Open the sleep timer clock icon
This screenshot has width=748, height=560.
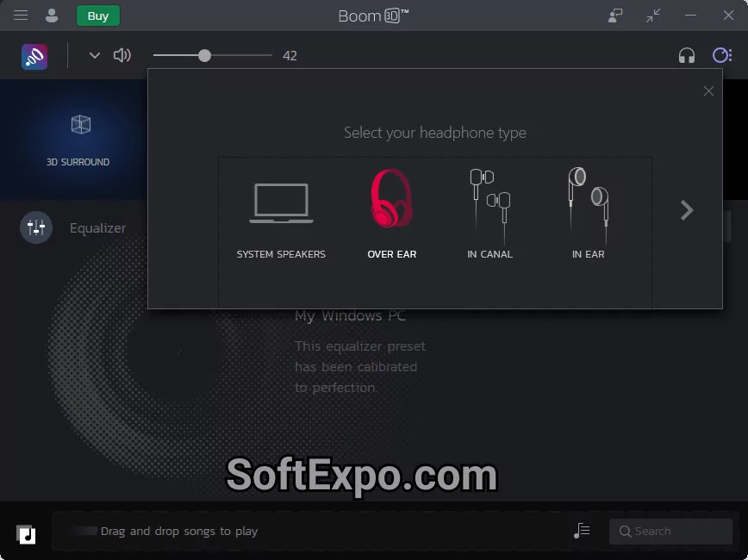click(x=722, y=55)
